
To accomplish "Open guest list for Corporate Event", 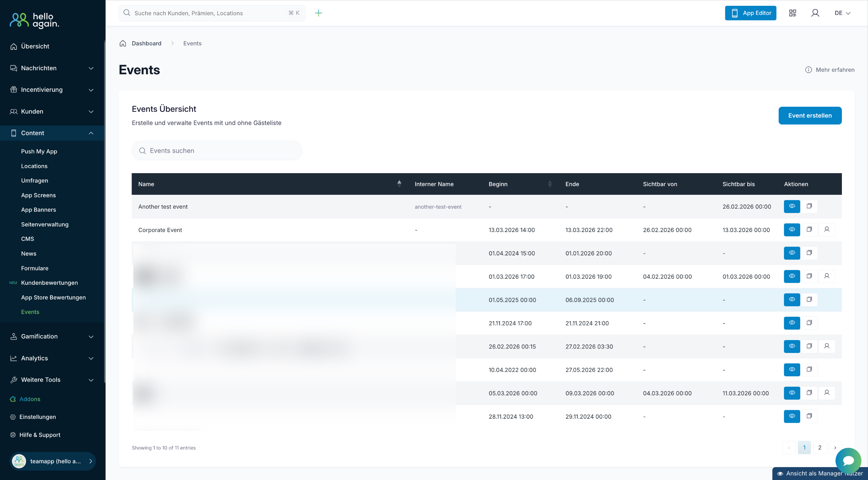I will click(x=827, y=230).
